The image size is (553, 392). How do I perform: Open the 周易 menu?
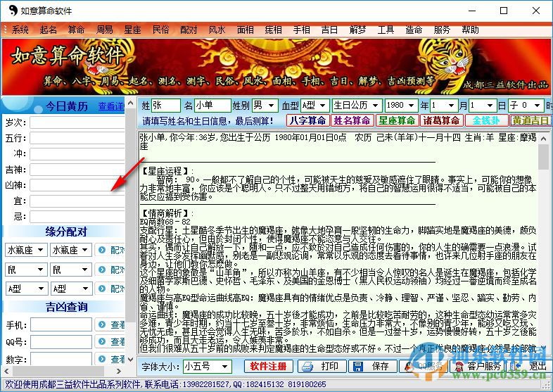104,30
